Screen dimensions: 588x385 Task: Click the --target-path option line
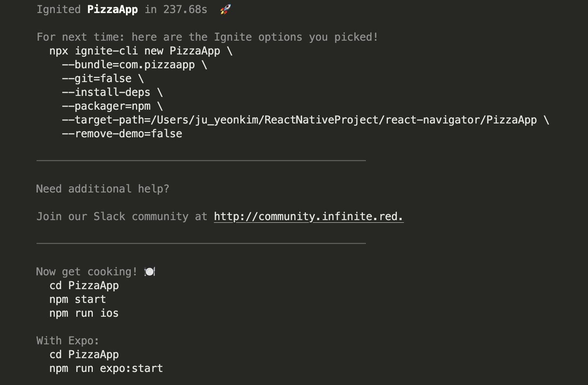(306, 120)
